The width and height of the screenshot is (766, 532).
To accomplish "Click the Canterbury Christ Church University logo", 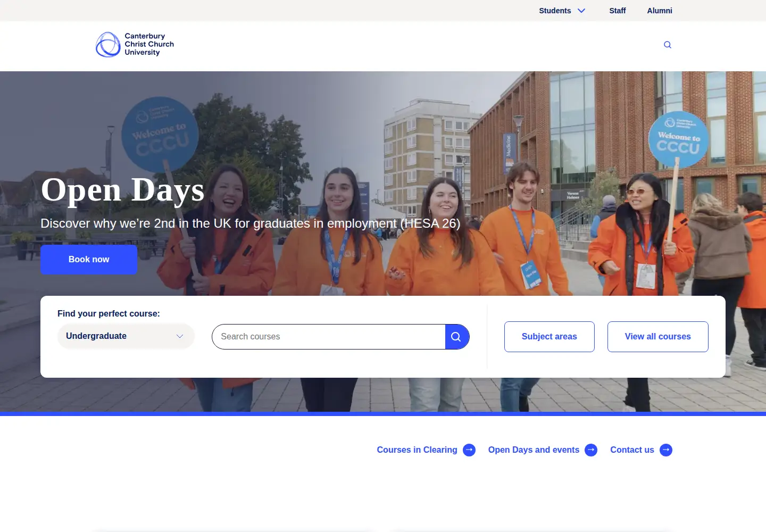I will click(x=135, y=45).
